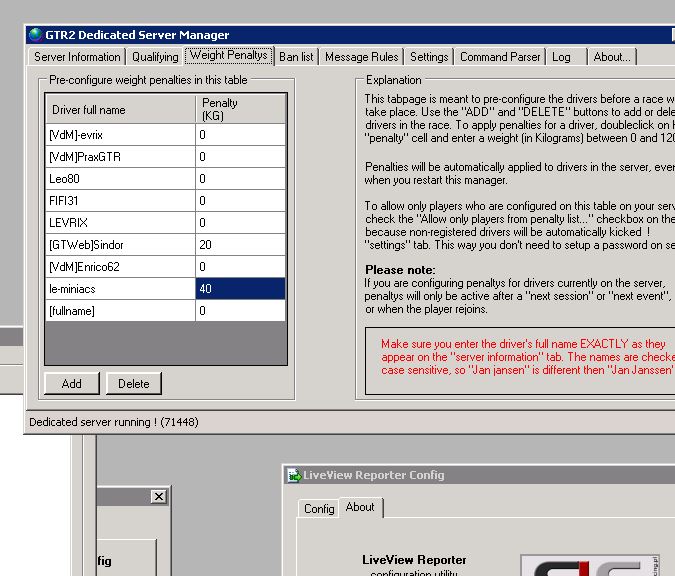Image resolution: width=675 pixels, height=576 pixels.
Task: Select the le-miniacs driver name cell
Action: point(120,289)
